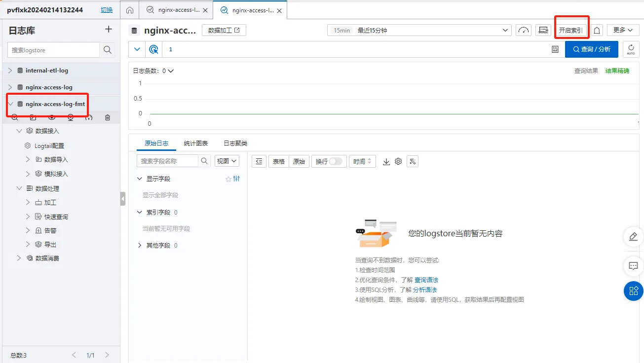The height and width of the screenshot is (363, 644).
Task: Open the 视图 dropdown
Action: (x=227, y=161)
